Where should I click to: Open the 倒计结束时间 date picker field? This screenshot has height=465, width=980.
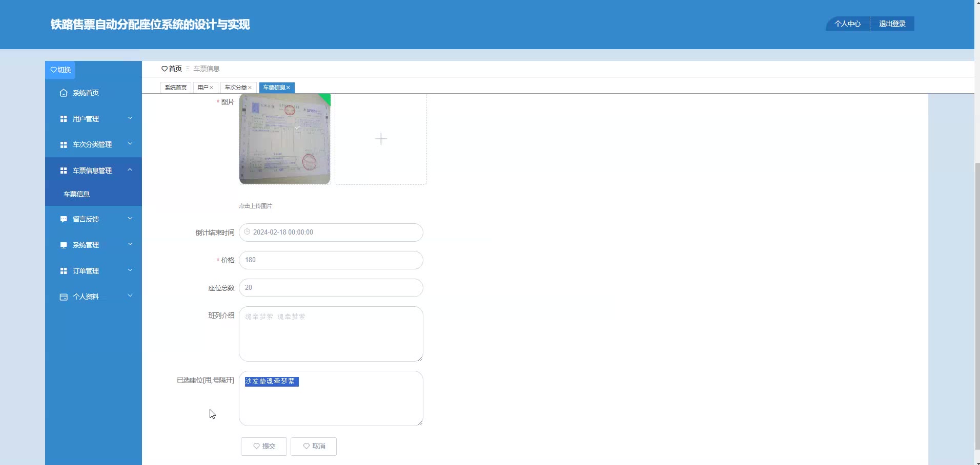click(331, 233)
